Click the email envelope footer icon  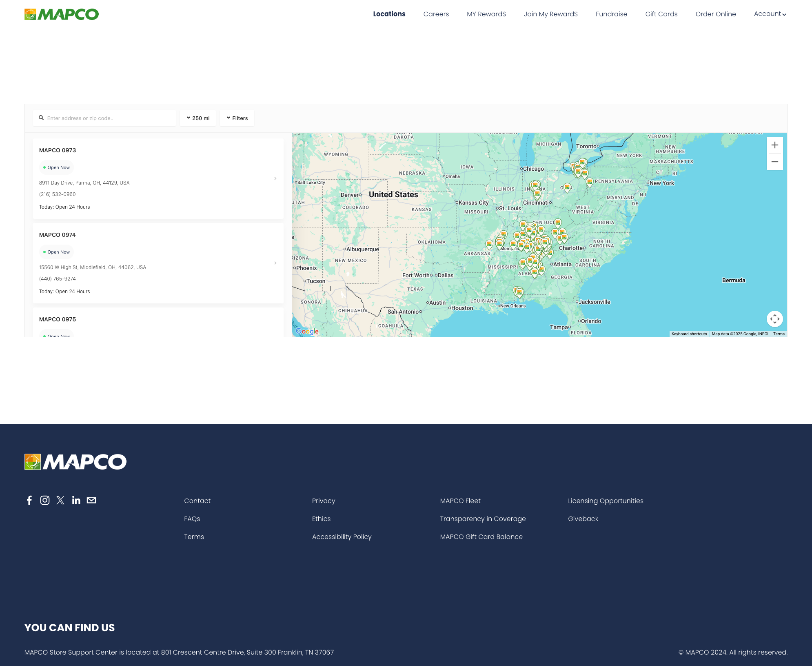coord(91,500)
